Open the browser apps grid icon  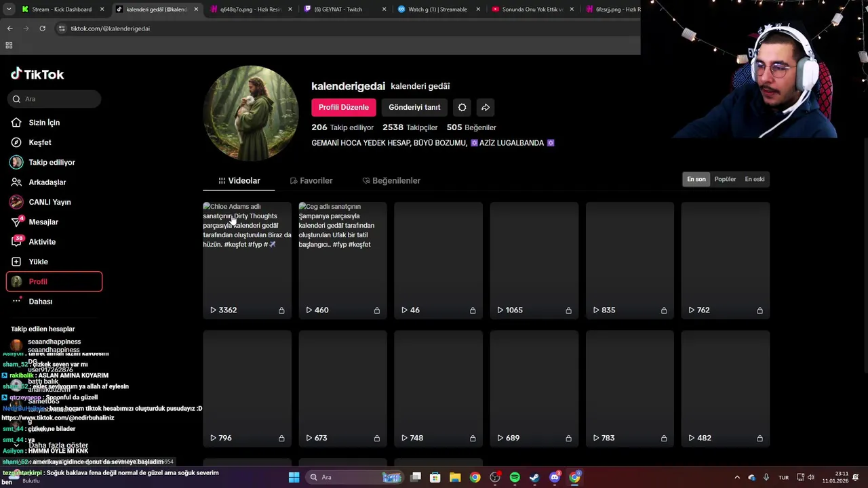pyautogui.click(x=9, y=45)
